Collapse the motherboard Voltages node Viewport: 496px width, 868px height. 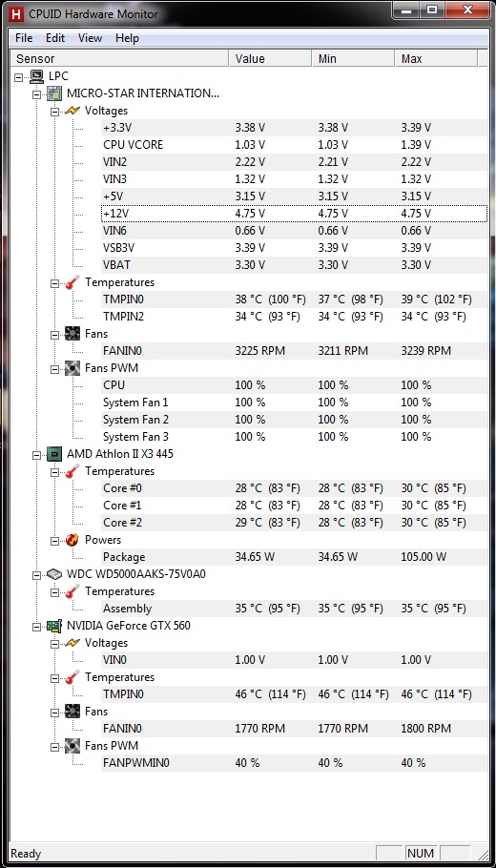(54, 112)
